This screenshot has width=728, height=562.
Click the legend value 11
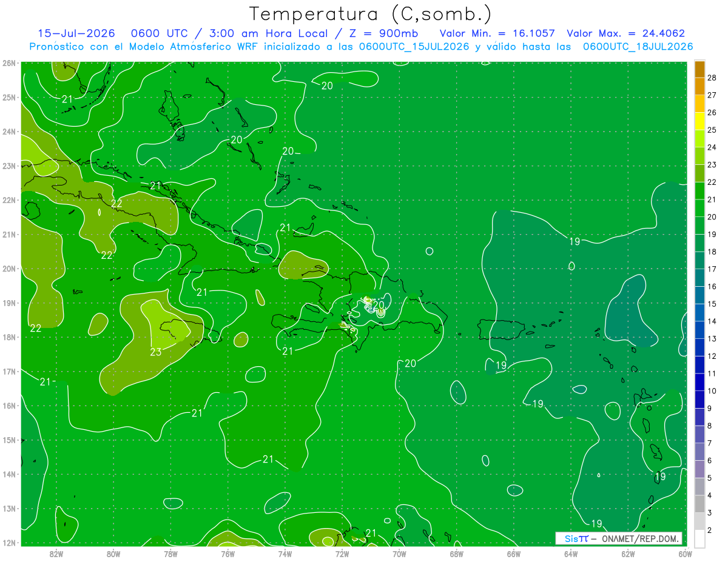[x=712, y=373]
